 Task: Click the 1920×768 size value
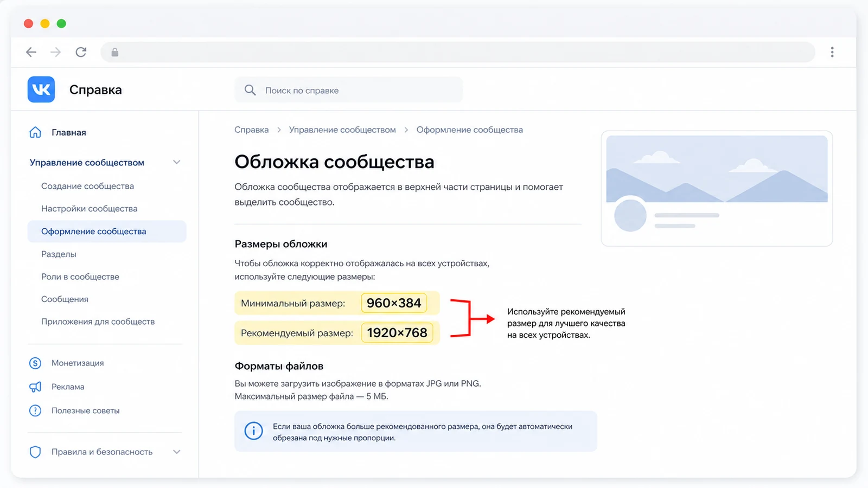point(397,332)
